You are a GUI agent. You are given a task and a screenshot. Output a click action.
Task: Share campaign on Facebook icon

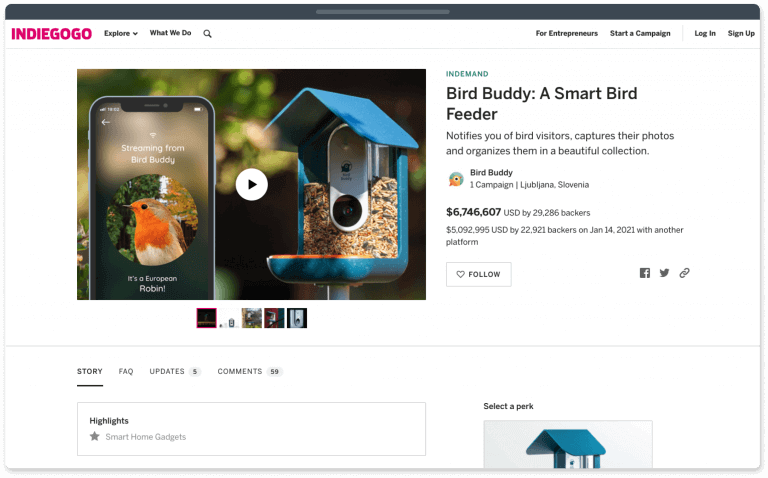[645, 273]
